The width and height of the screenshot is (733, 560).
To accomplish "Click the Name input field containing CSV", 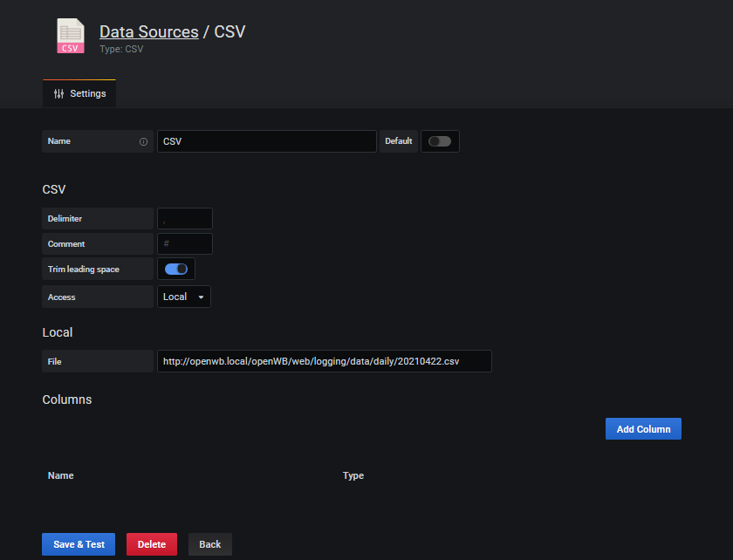I will click(x=266, y=141).
